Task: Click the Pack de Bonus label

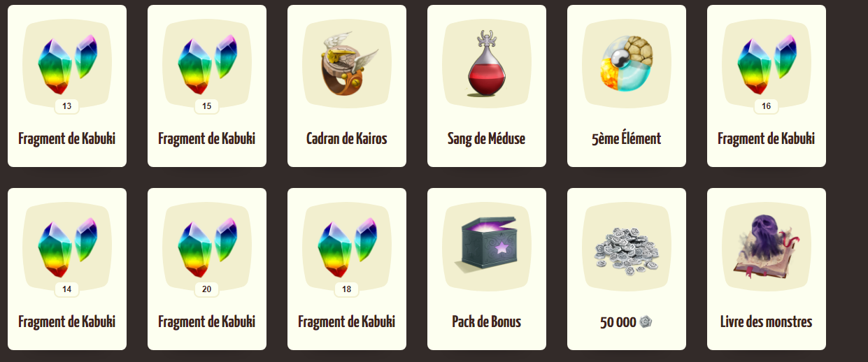Action: pos(487,321)
